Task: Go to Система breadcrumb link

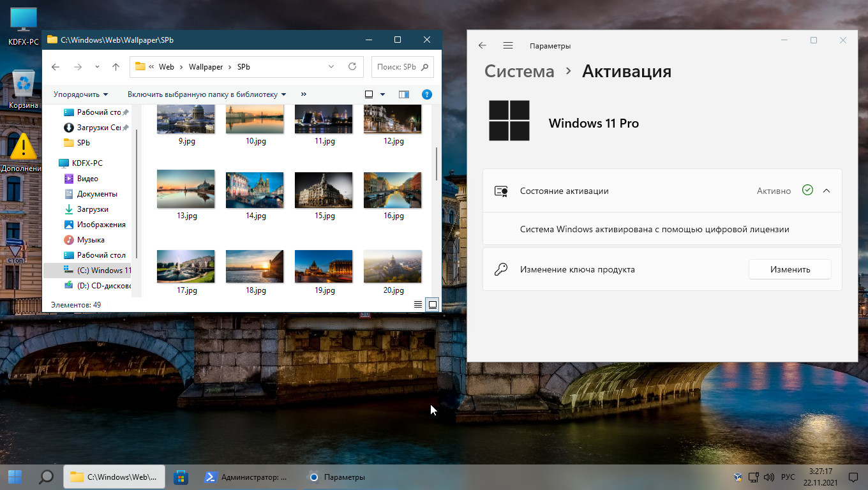Action: pyautogui.click(x=519, y=71)
